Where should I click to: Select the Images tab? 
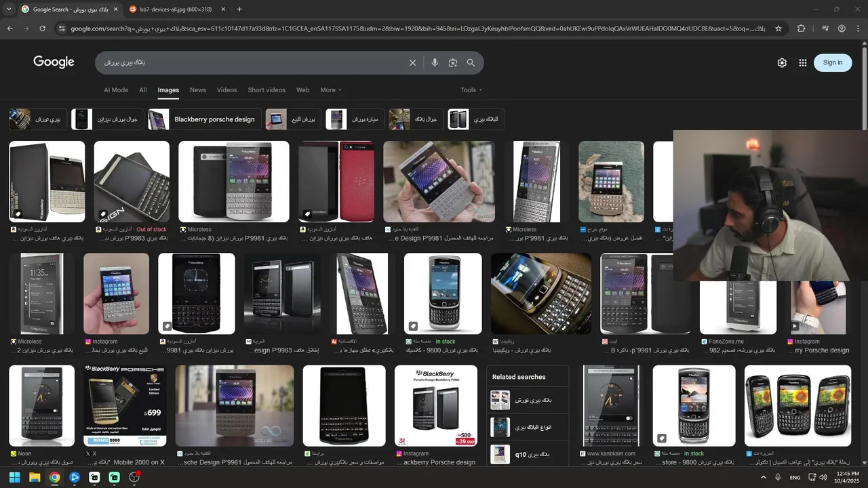coord(168,90)
